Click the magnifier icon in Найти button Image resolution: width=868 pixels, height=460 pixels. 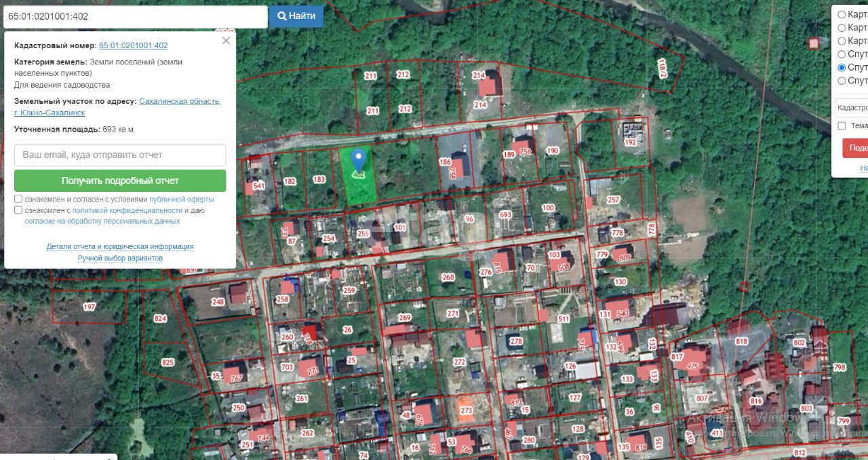point(282,16)
